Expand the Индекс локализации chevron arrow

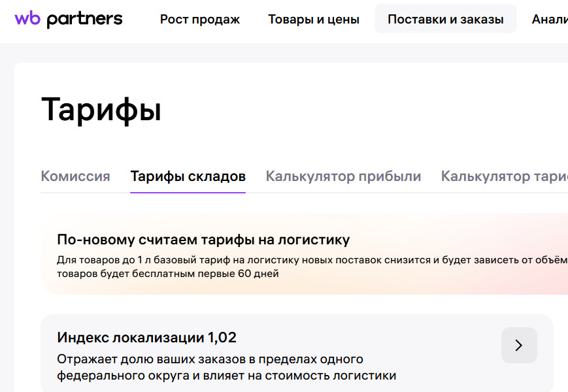point(519,345)
